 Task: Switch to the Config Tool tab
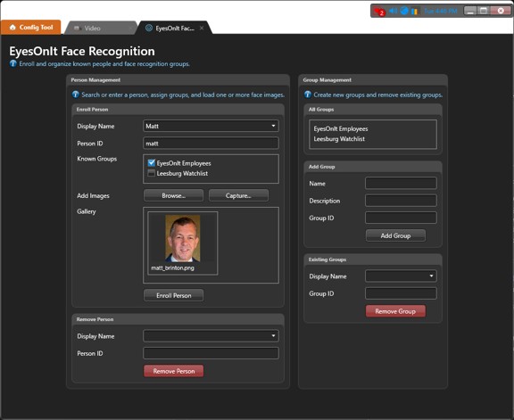click(31, 27)
